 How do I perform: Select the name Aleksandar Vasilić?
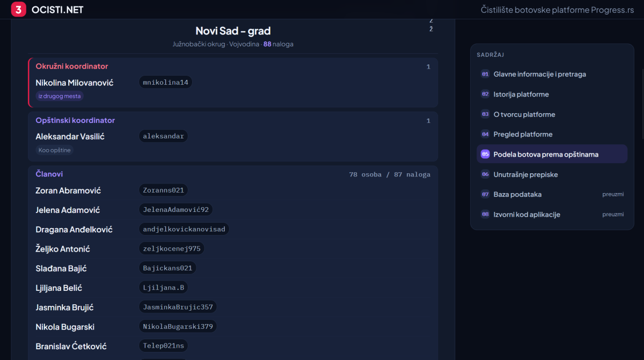(x=70, y=136)
